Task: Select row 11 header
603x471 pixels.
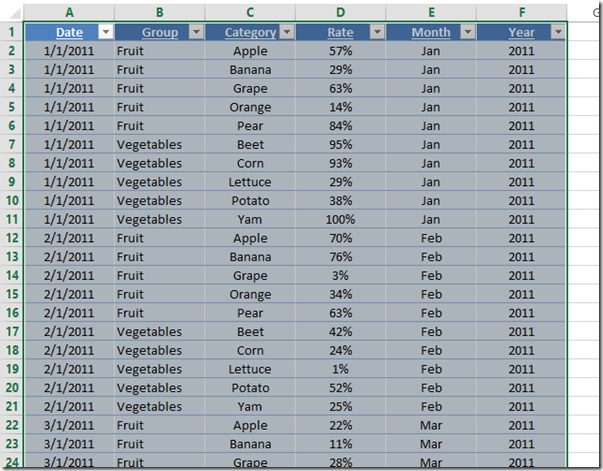Action: pyautogui.click(x=12, y=219)
